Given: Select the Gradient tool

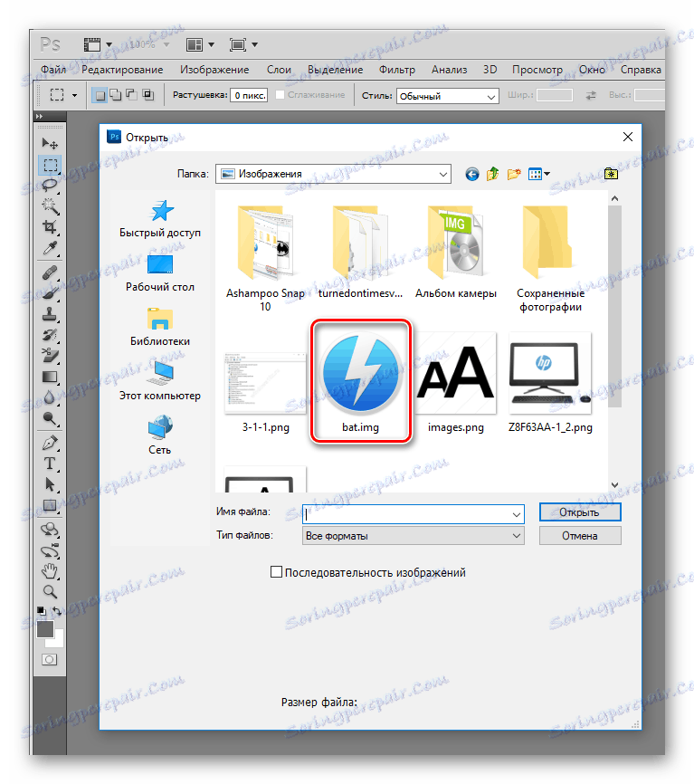Looking at the screenshot, I should tap(50, 377).
